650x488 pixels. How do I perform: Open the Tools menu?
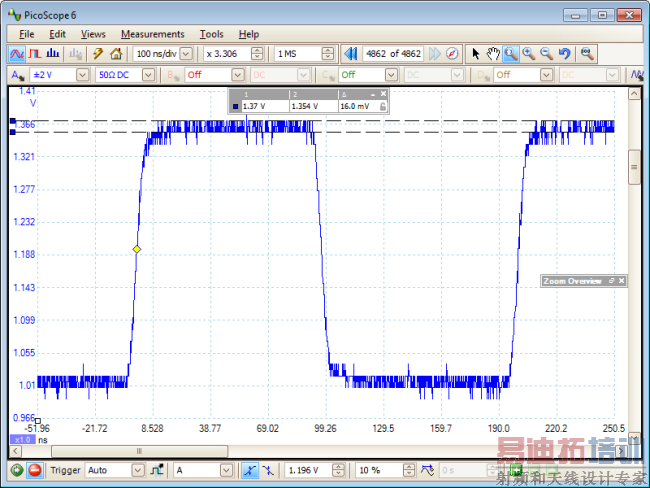211,34
